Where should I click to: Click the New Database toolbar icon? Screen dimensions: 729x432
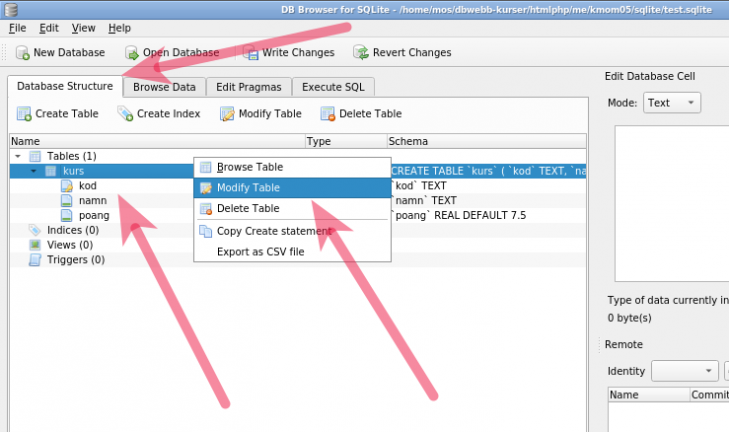point(23,53)
